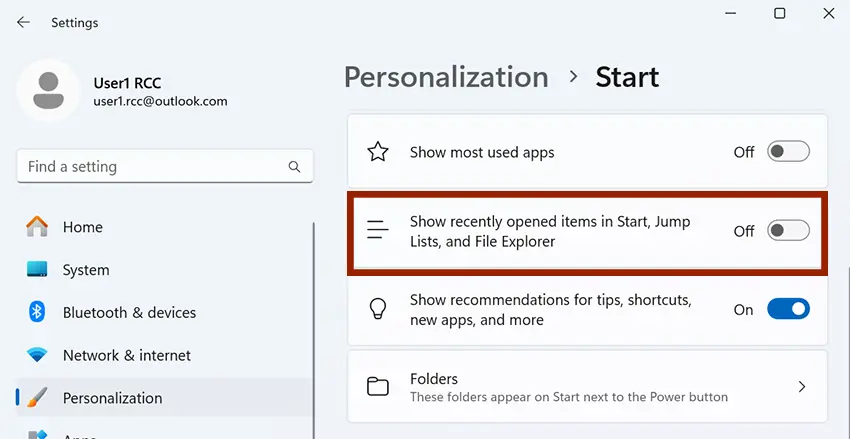The width and height of the screenshot is (850, 439).
Task: Click the user1.rcc@outlook.com email
Action: tap(160, 101)
